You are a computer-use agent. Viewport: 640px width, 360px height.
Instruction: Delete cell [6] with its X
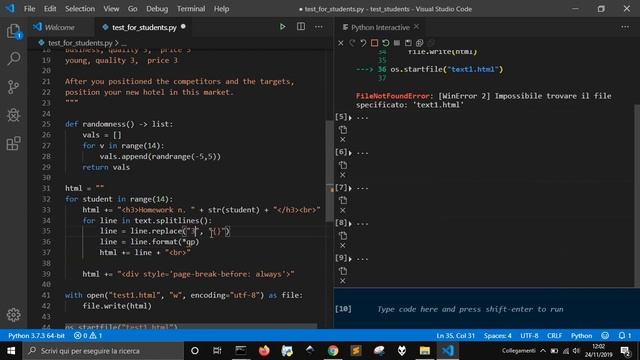click(x=343, y=175)
